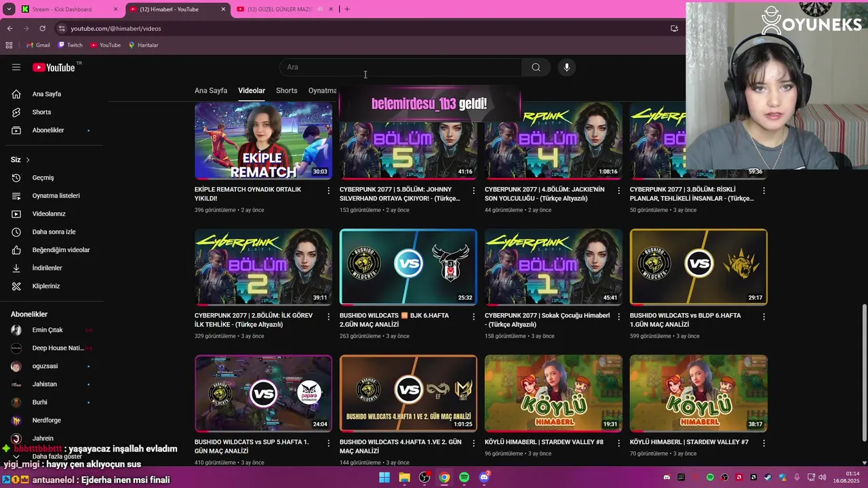This screenshot has width=868, height=488.
Task: Play the EKİPLE REMATCH video thumbnail
Action: [x=263, y=140]
